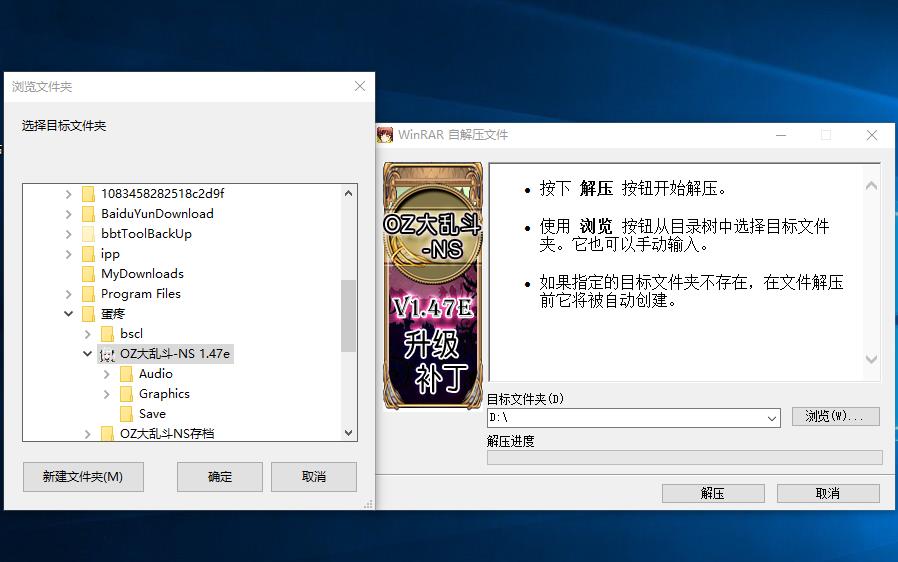Select the ipp folder icon
This screenshot has width=898, height=562.
[88, 254]
